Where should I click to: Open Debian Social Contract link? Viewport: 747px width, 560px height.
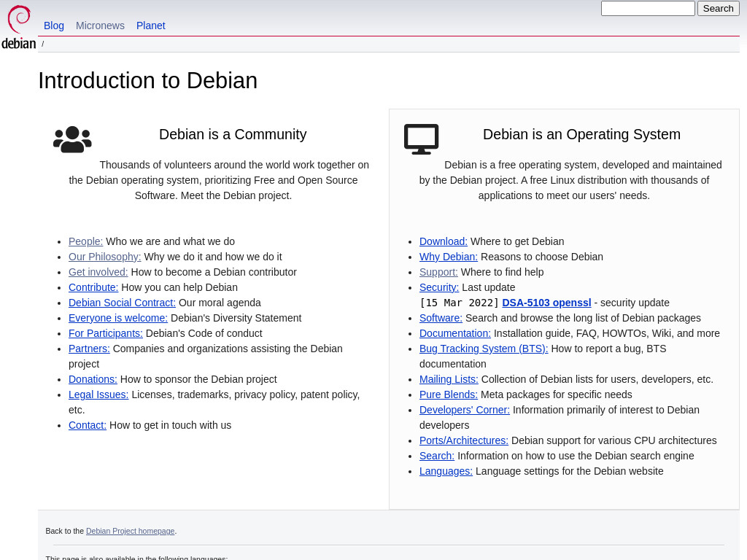tap(122, 303)
